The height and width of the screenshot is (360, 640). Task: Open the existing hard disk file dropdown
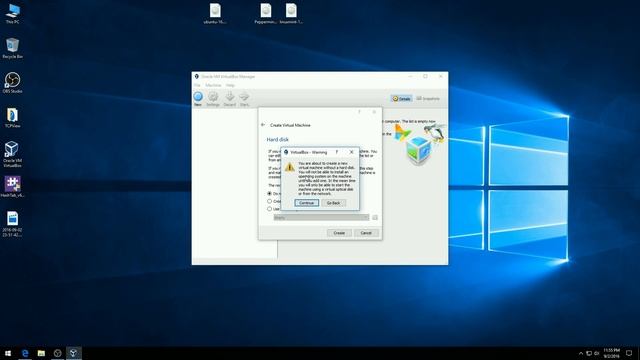pos(321,218)
